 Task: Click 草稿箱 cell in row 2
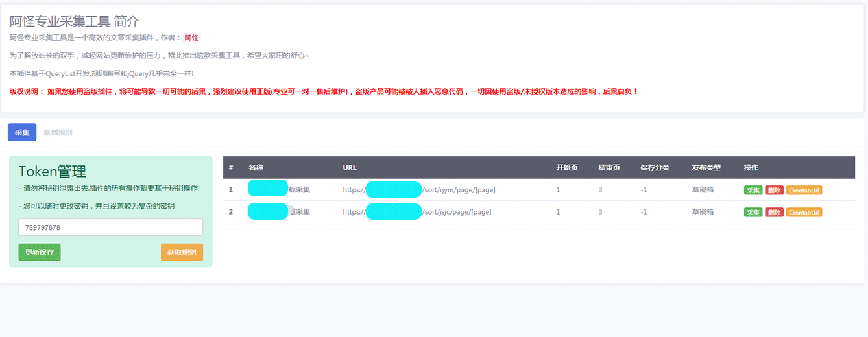703,212
